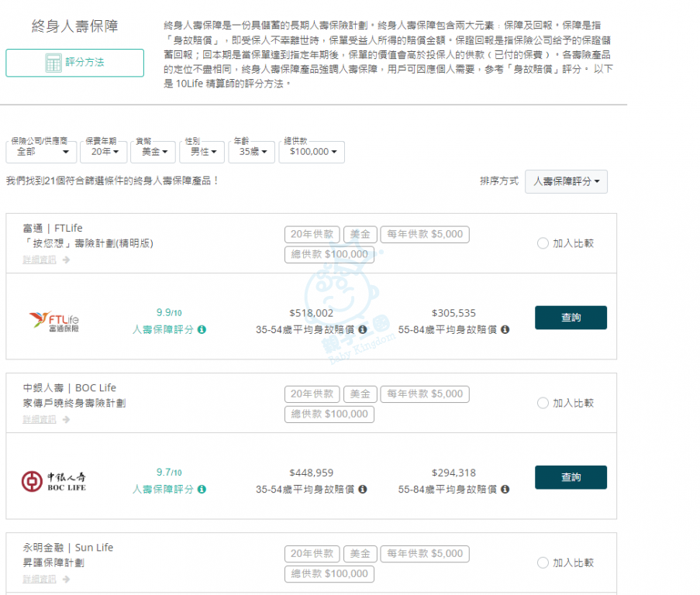This screenshot has height=595, width=700.
Task: Click FTLife 美金 currency tag
Action: 360,234
